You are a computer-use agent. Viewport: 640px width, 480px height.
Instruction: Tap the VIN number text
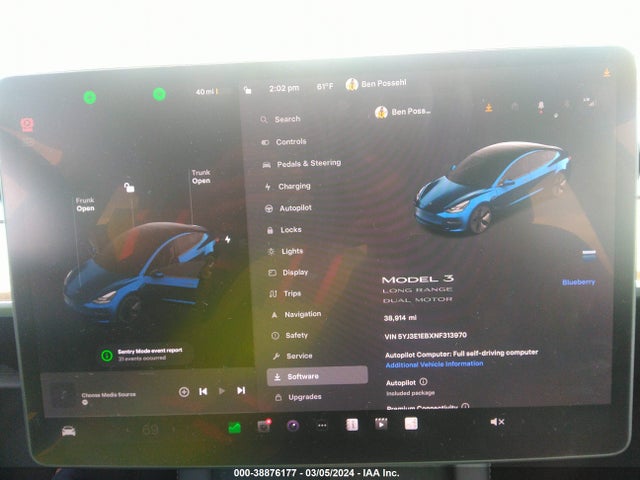click(425, 336)
